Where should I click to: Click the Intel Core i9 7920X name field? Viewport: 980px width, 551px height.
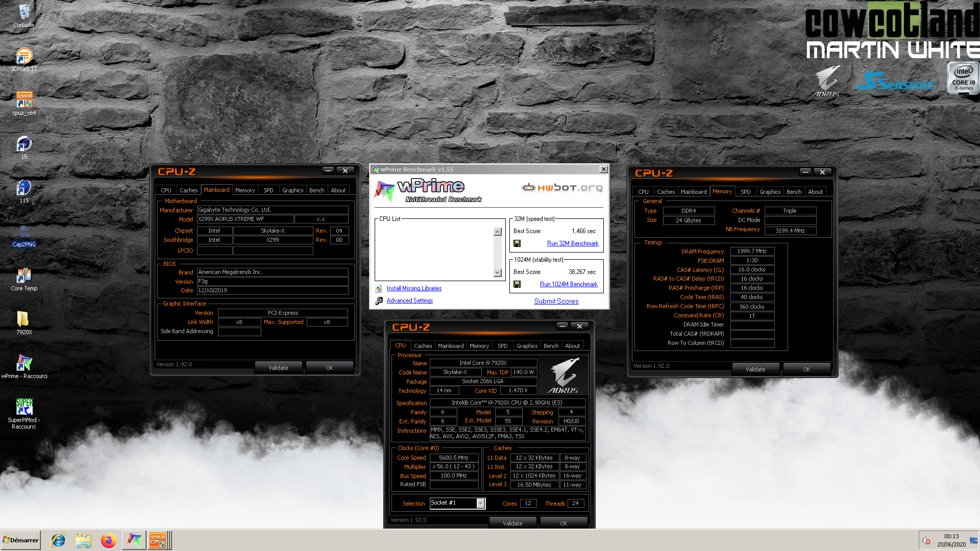pyautogui.click(x=483, y=363)
